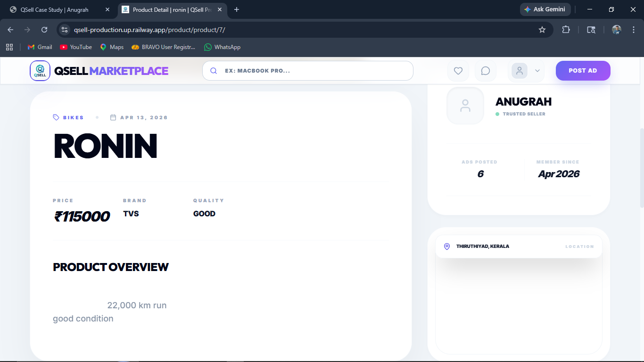Open the wishlist heart icon
The width and height of the screenshot is (644, 362).
point(458,71)
